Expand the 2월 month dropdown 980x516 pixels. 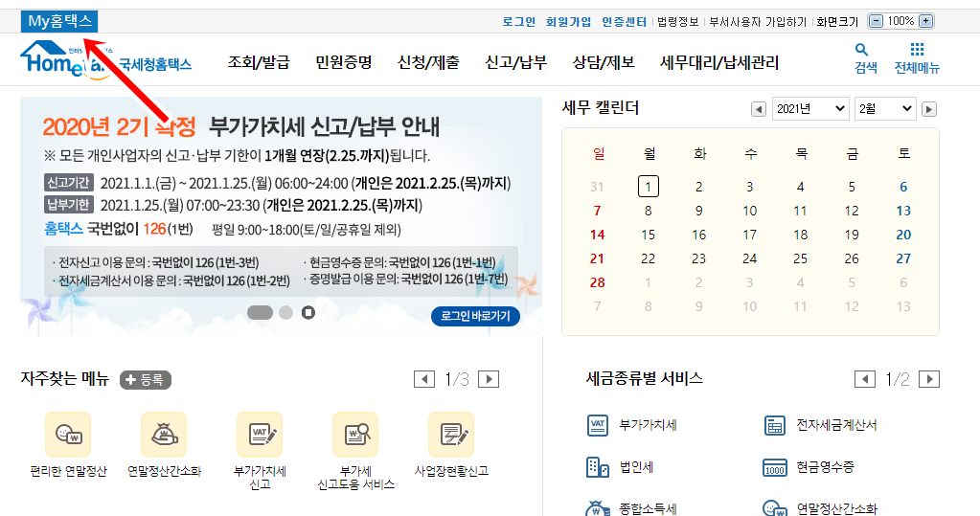(885, 109)
